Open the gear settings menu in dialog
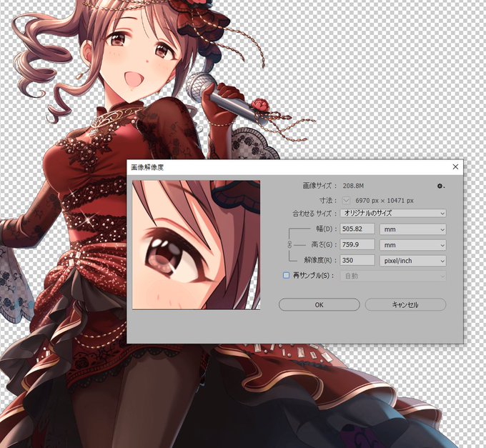 click(440, 186)
